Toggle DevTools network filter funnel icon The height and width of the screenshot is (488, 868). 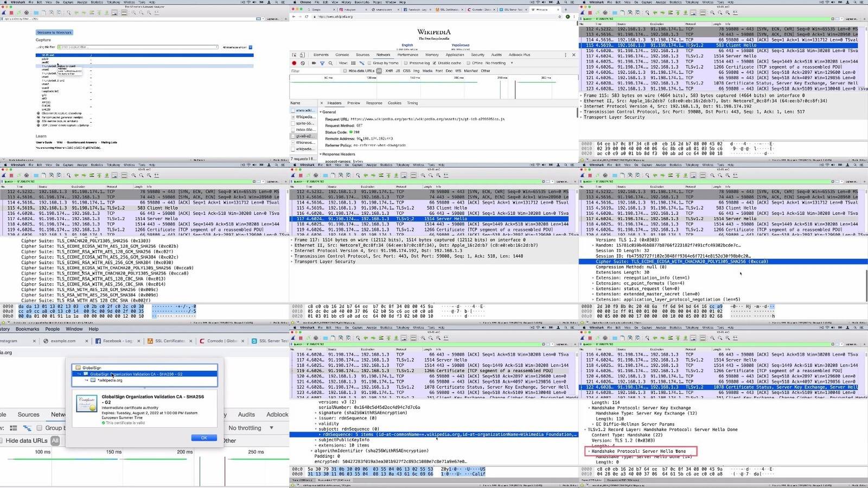(x=322, y=63)
